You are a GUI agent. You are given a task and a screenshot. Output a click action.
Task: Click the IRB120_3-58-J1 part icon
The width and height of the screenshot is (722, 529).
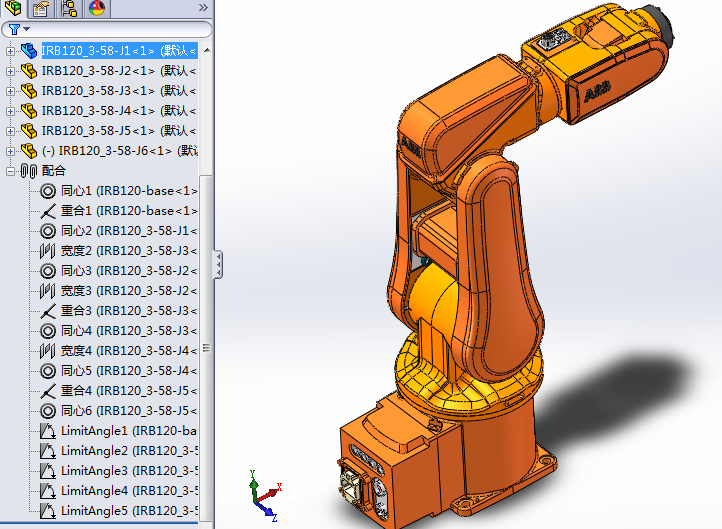click(29, 51)
